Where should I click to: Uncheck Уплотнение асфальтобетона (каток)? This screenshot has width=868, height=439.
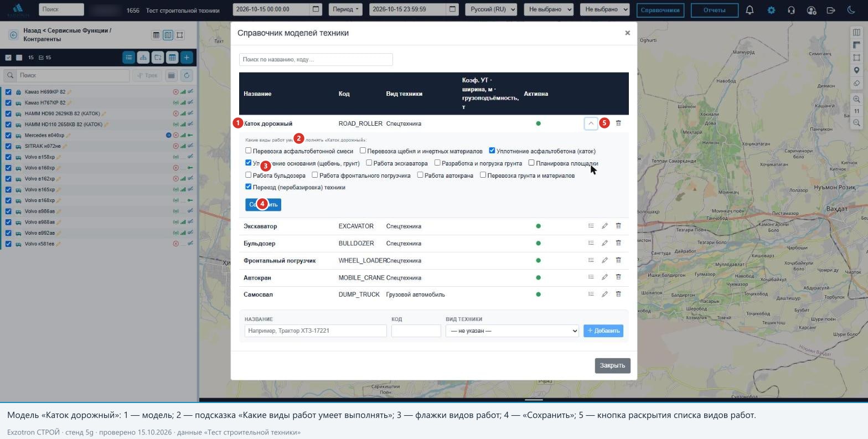coord(492,151)
